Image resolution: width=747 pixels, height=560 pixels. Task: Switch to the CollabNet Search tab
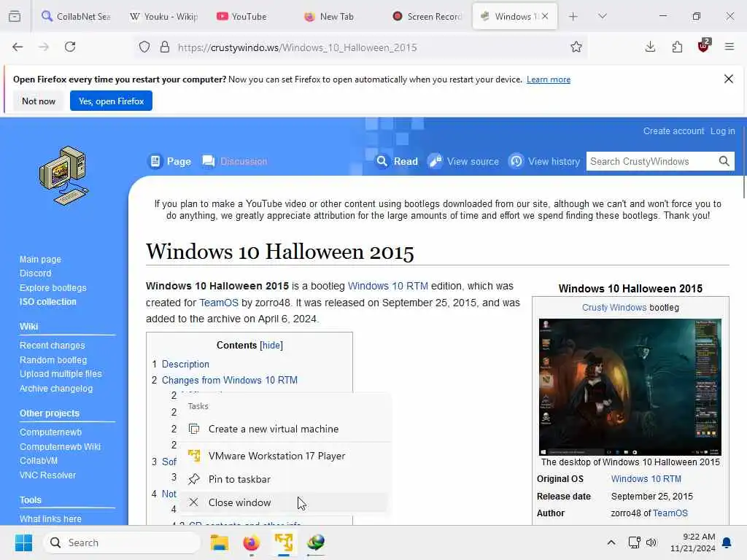(x=76, y=16)
